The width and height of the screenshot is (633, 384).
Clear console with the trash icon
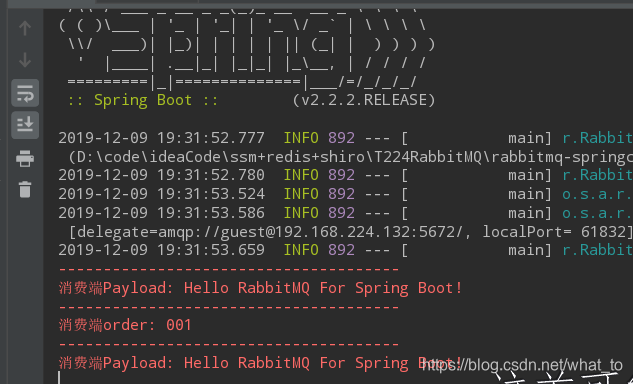25,189
